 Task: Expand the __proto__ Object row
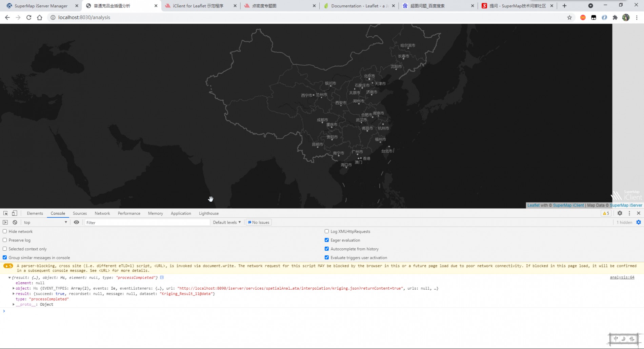tap(14, 305)
